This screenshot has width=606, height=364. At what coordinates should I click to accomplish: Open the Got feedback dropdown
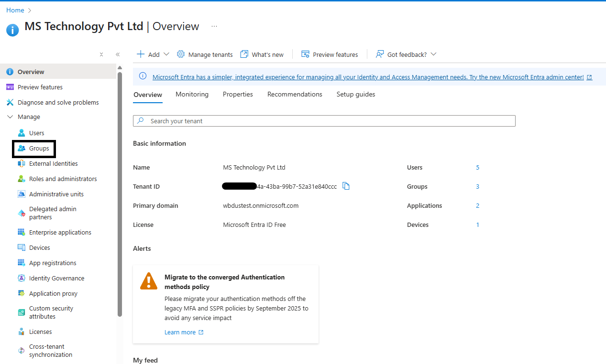click(x=406, y=54)
